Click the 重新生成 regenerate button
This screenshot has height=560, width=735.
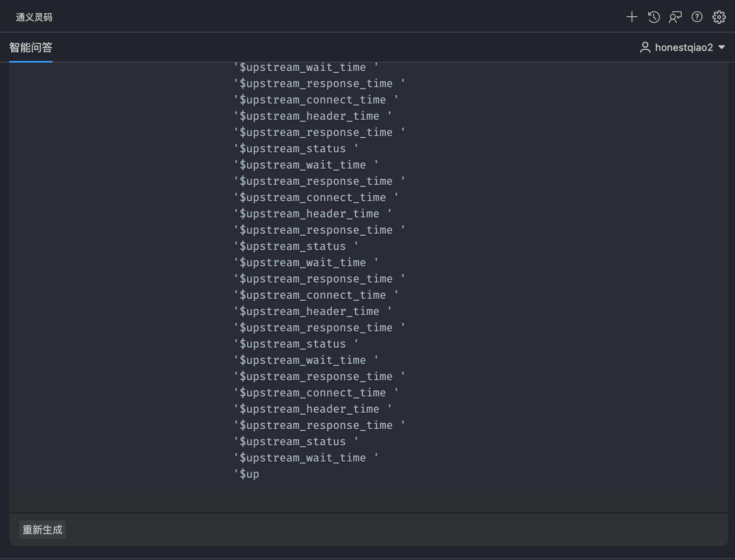[x=43, y=530]
